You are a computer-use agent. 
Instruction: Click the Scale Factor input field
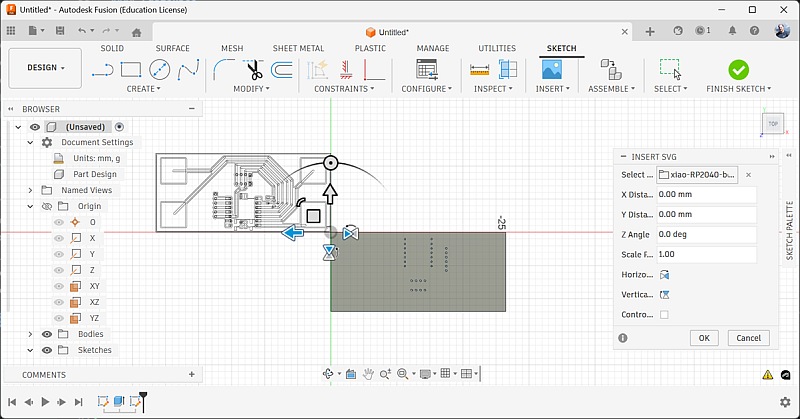pos(706,254)
